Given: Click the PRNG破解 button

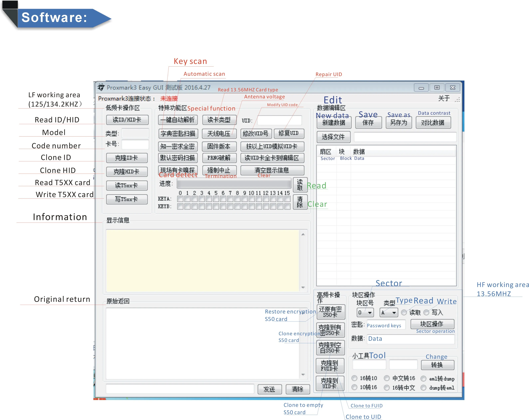Looking at the screenshot, I should coord(219,158).
